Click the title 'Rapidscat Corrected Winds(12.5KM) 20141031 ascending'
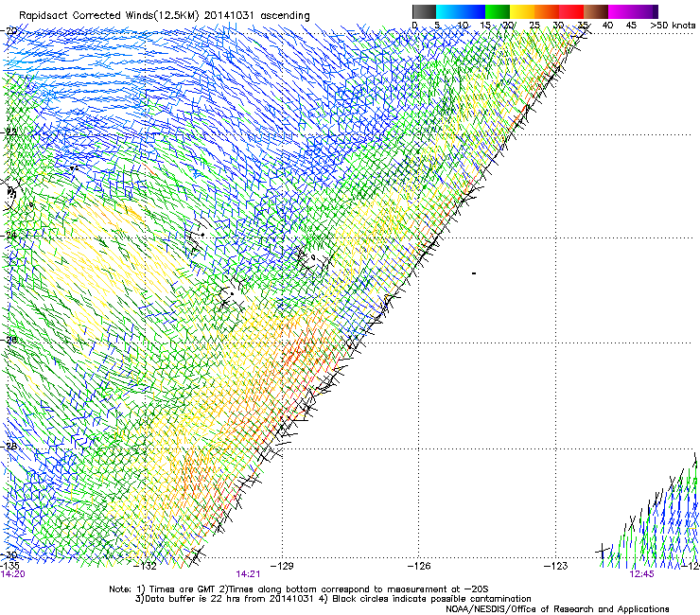Image resolution: width=700 pixels, height=615 pixels. click(165, 16)
